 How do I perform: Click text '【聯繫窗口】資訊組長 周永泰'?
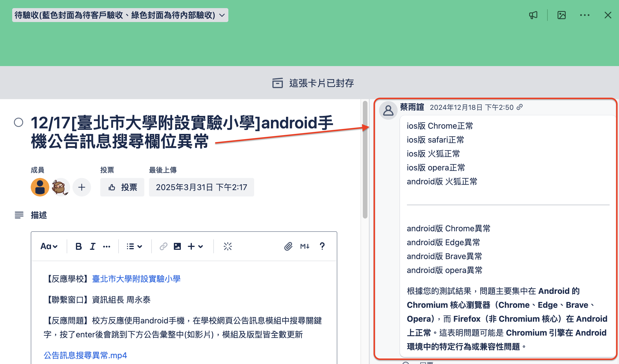pyautogui.click(x=97, y=300)
